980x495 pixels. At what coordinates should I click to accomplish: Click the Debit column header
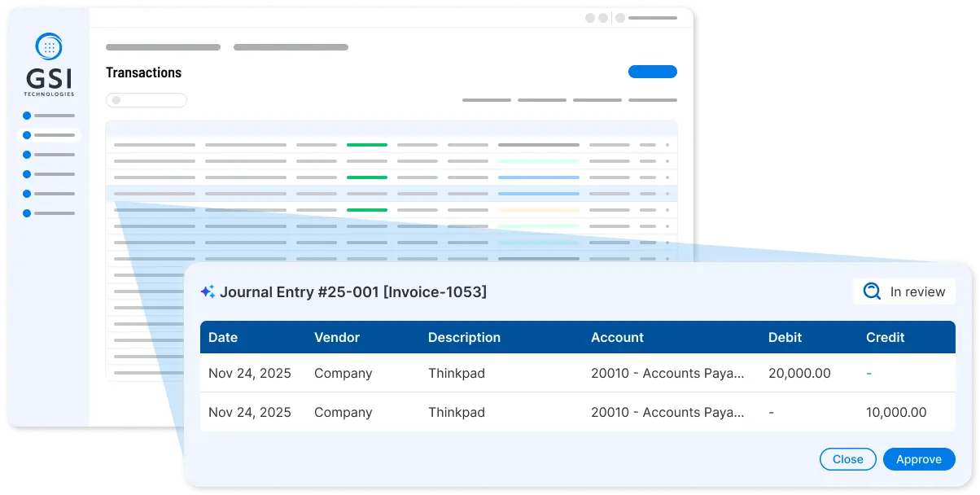coord(784,337)
